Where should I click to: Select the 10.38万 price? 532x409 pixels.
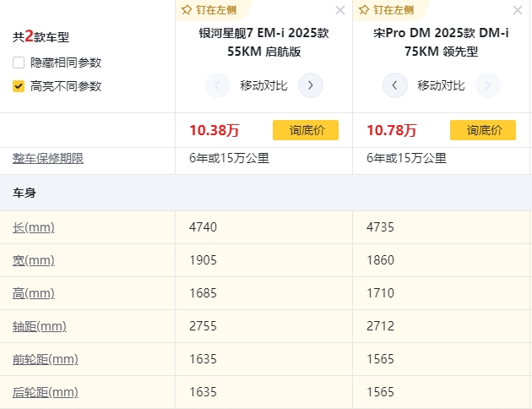tap(214, 130)
